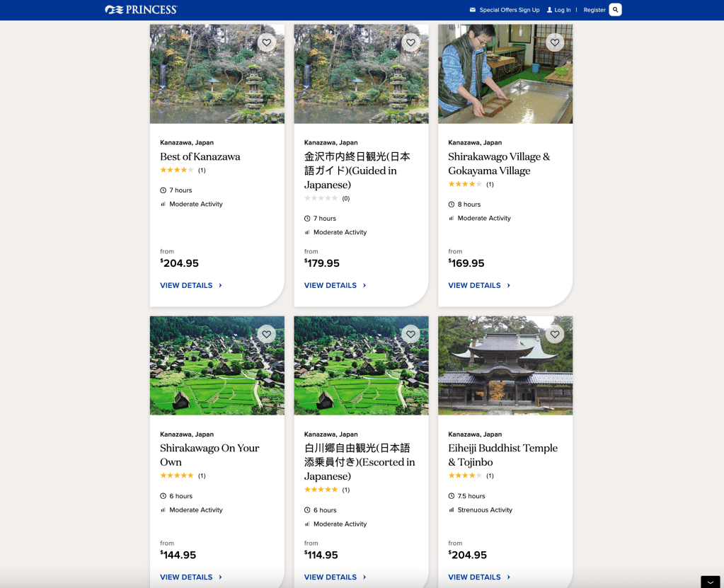Open the search magnifier icon

click(x=615, y=10)
